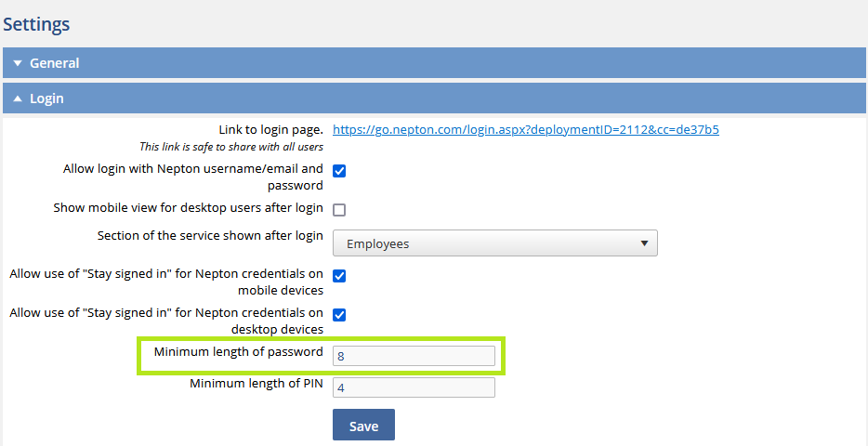Click the General section header bar

coord(434,62)
